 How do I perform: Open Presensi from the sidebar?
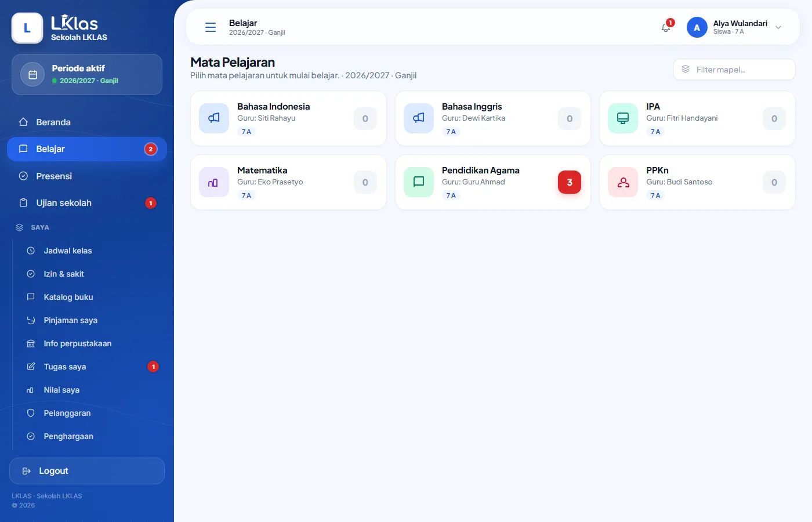pyautogui.click(x=87, y=176)
